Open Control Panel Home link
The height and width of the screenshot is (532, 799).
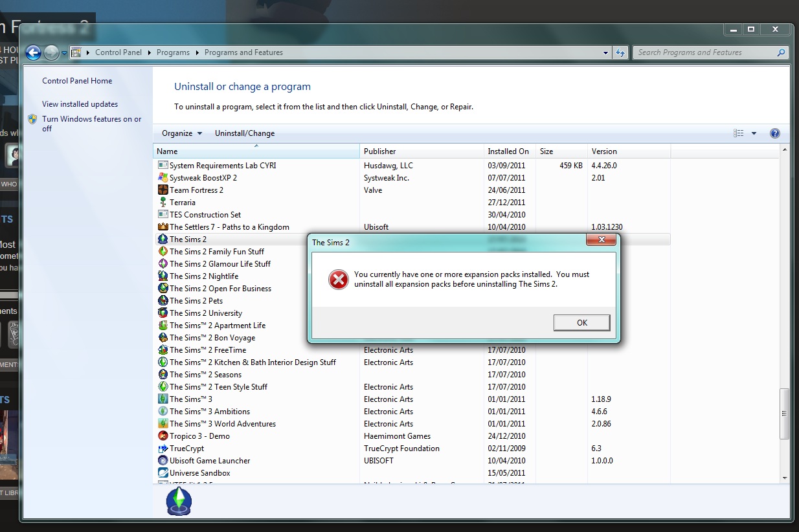[x=77, y=81]
